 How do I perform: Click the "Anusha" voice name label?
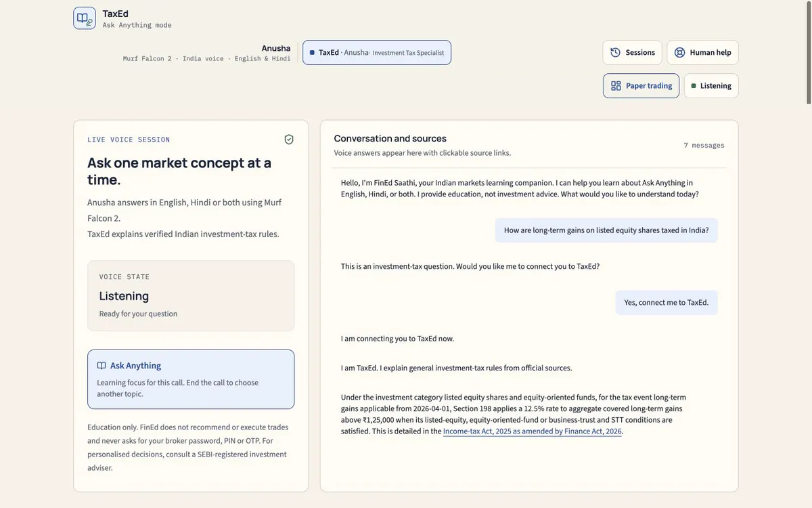click(276, 48)
